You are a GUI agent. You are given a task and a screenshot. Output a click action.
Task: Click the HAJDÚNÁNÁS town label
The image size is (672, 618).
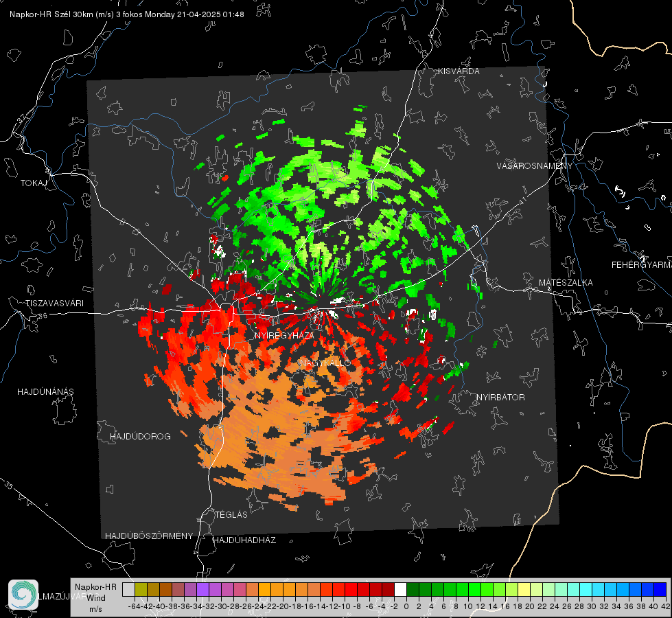pos(45,392)
